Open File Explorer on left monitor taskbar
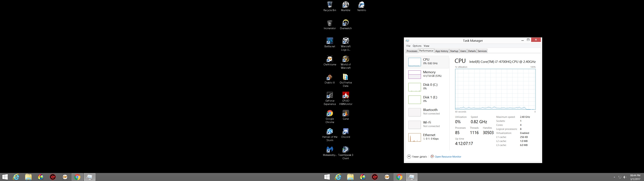Viewport: 644px width, 181px height. [28, 177]
